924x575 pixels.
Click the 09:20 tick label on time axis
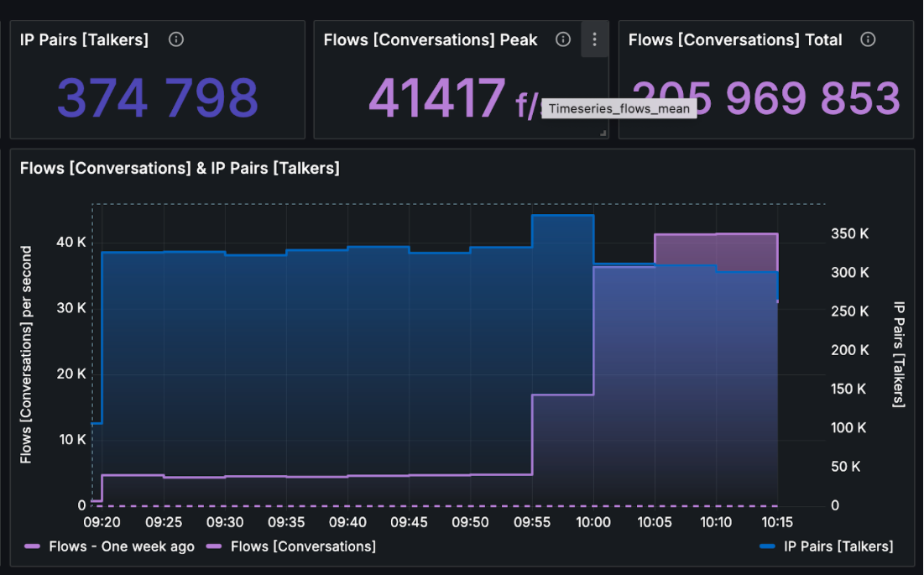tap(101, 522)
